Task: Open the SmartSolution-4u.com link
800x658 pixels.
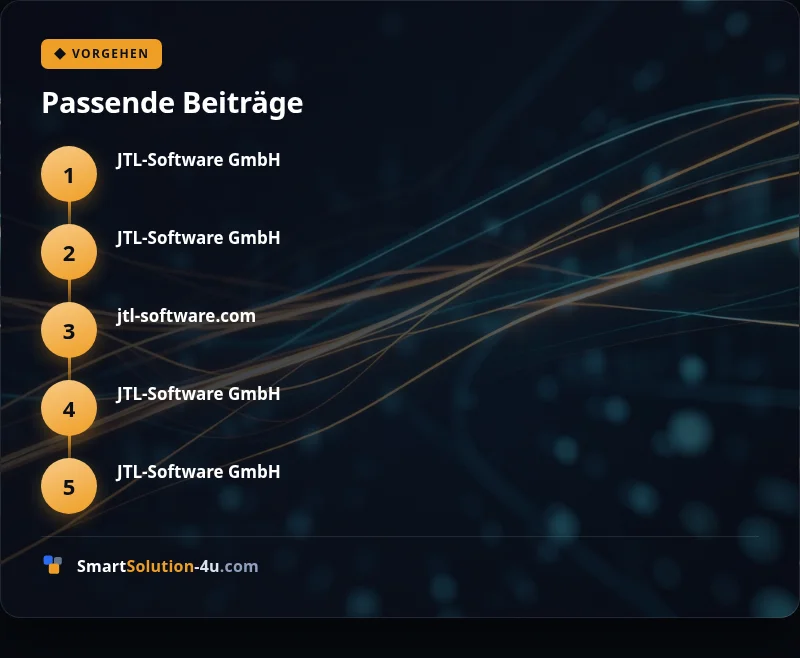Action: tap(167, 566)
